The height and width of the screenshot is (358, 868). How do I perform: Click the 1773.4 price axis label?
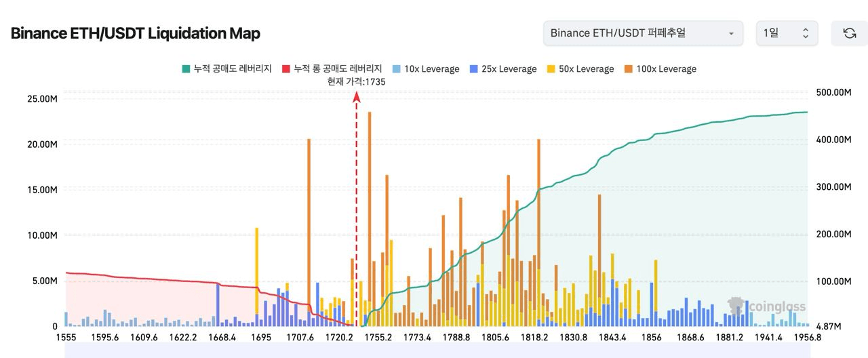tap(417, 337)
